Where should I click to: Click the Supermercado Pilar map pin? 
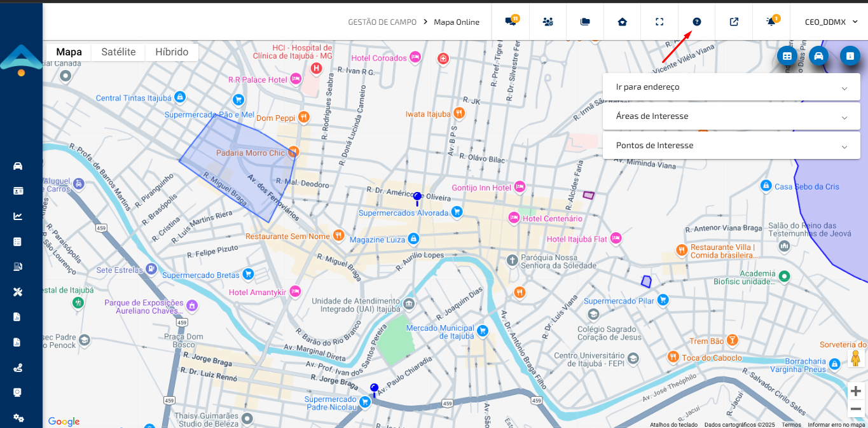663,300
